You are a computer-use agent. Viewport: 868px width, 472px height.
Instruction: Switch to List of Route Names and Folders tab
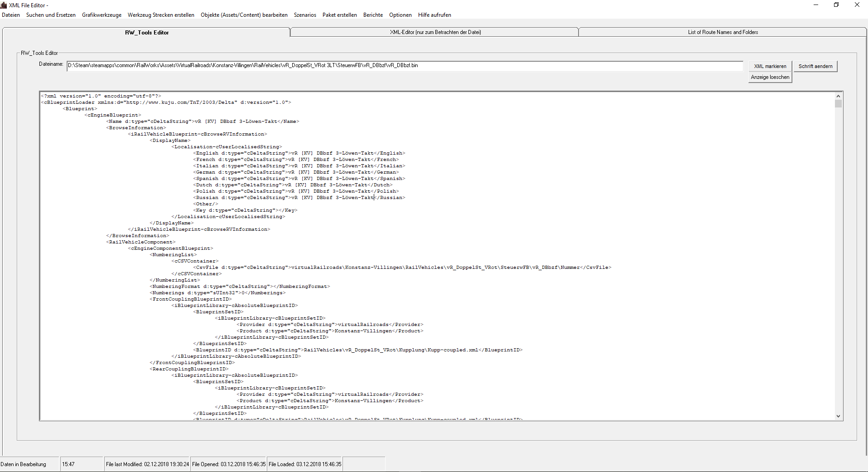click(723, 32)
